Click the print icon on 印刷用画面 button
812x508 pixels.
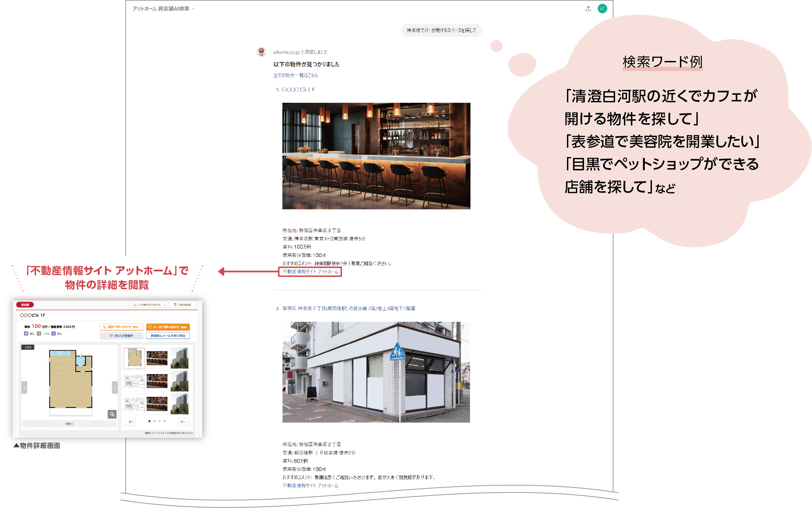tap(175, 305)
